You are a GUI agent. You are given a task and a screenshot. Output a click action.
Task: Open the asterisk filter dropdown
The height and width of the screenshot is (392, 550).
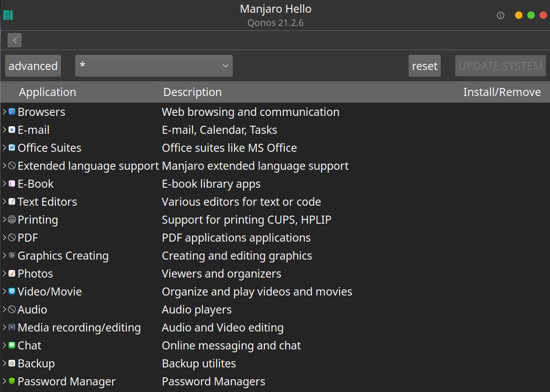point(154,66)
